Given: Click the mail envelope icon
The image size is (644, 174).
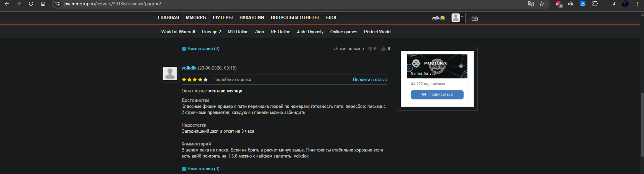Looking at the screenshot, I should click(x=475, y=18).
